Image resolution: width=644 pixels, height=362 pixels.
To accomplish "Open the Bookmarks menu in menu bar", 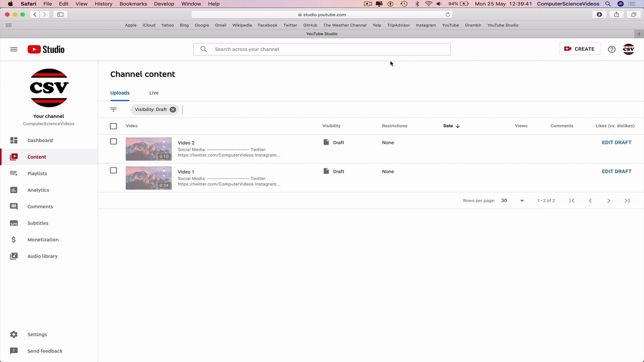I will tap(133, 4).
